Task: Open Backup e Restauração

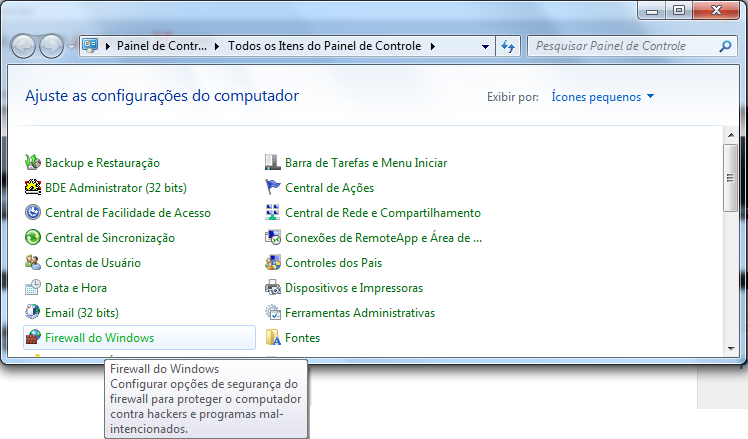Action: tap(102, 163)
